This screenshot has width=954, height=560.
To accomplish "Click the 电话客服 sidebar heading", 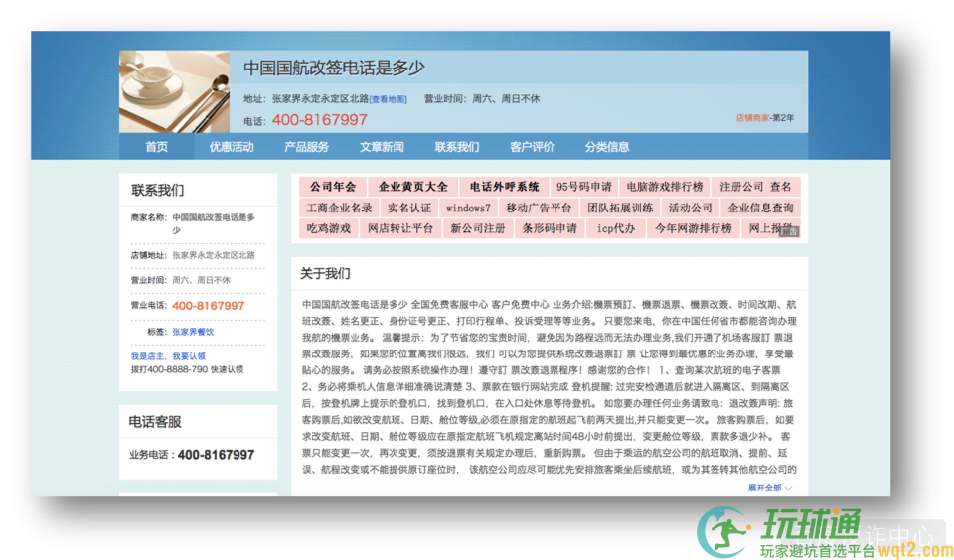I will (x=155, y=422).
